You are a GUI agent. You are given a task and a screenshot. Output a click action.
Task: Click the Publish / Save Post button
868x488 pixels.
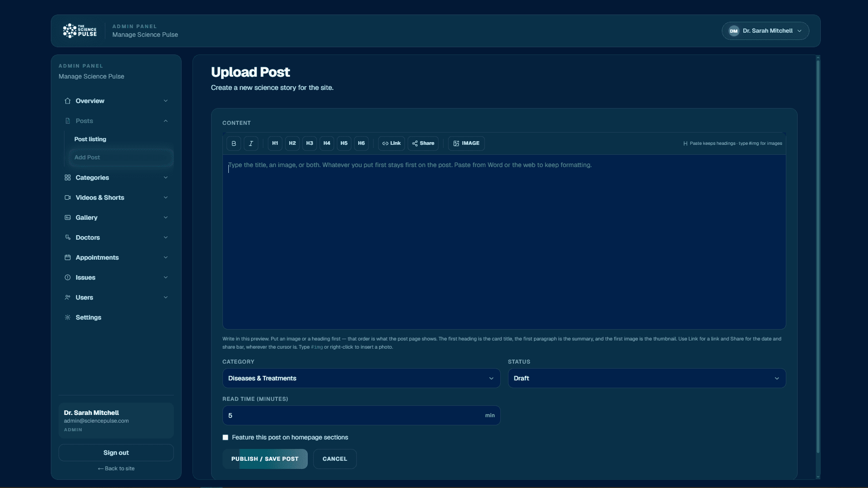(265, 459)
